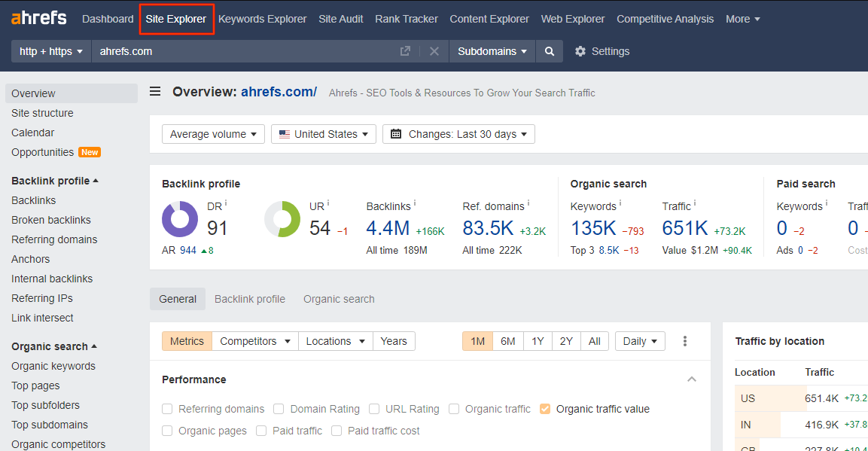
Task: Enable URL Rating checkbox
Action: point(374,409)
